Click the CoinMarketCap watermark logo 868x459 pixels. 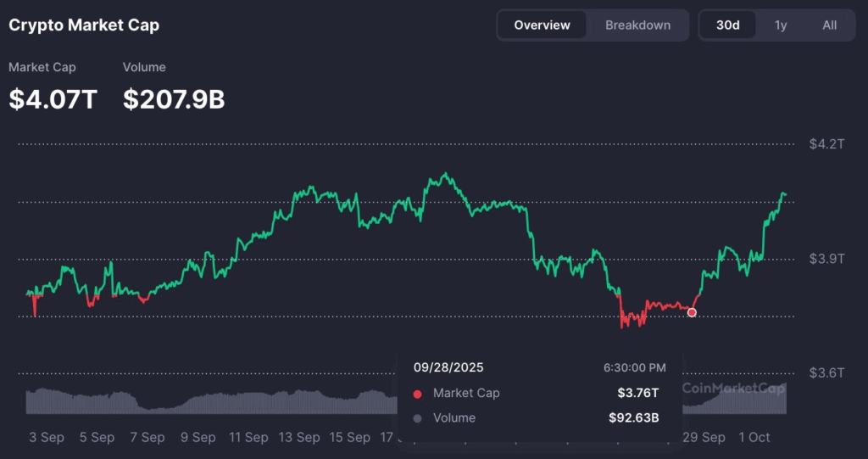pyautogui.click(x=732, y=389)
